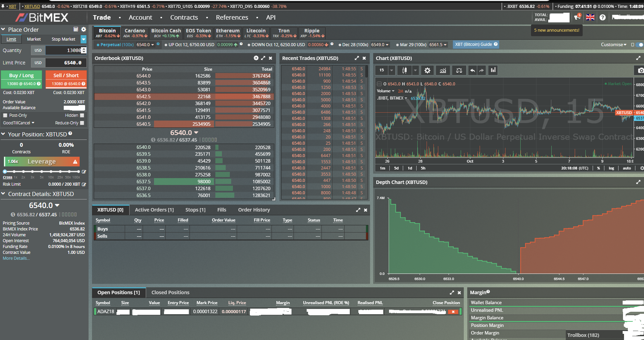This screenshot has height=340, width=644.
Task: Close the Orderbook panel
Action: 270,58
